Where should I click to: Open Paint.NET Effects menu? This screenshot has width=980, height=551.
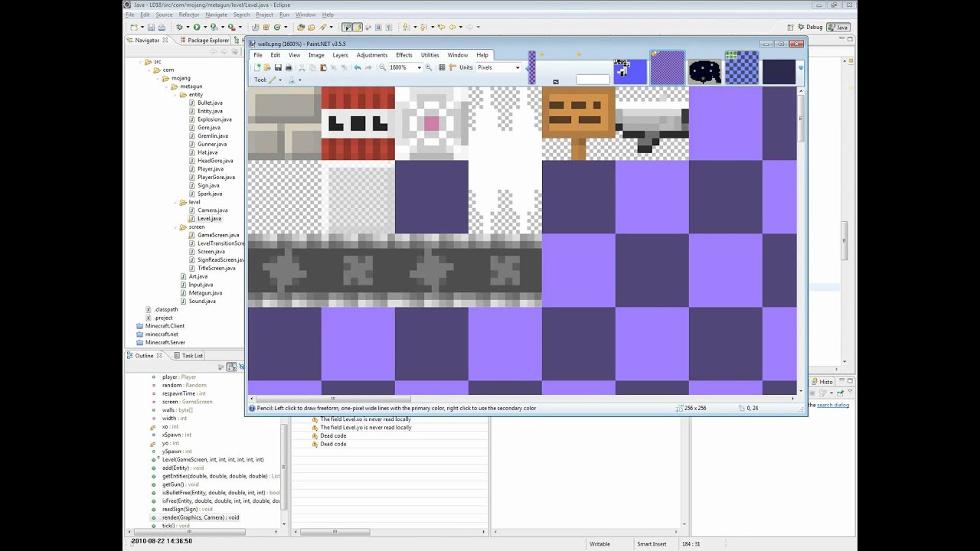pyautogui.click(x=404, y=55)
